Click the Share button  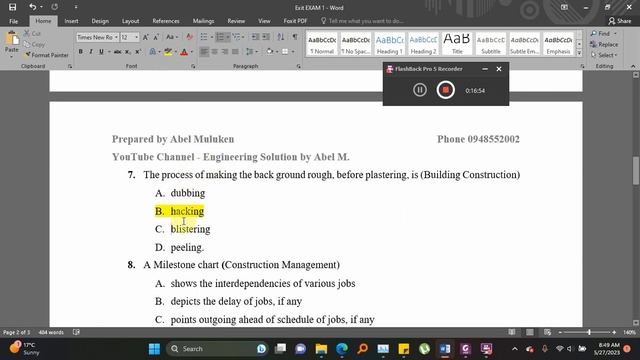pyautogui.click(x=620, y=21)
